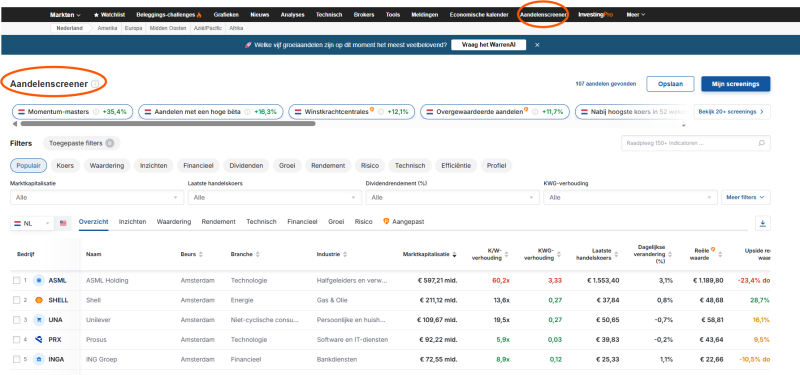Click the Shell company logo
The width and height of the screenshot is (800, 375).
(x=39, y=300)
